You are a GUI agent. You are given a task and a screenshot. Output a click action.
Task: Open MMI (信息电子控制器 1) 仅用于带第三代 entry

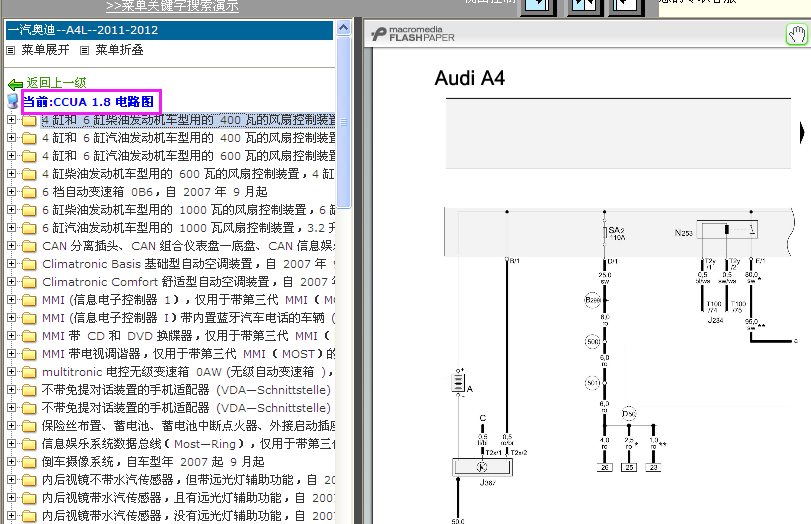[188, 300]
